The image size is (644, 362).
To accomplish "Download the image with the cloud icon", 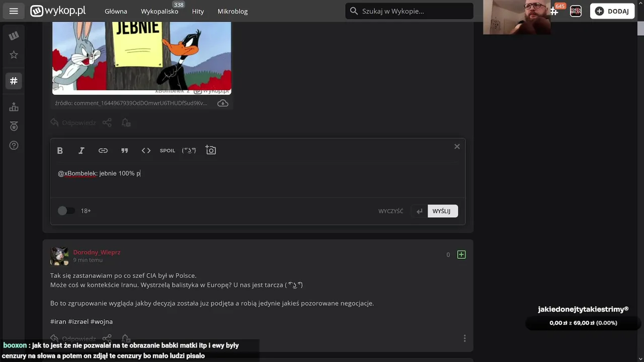I will tap(222, 103).
